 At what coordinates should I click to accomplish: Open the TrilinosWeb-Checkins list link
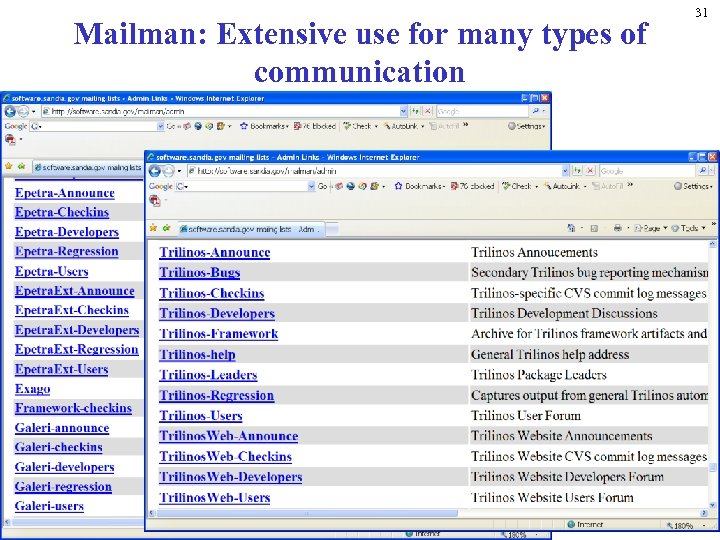point(225,457)
